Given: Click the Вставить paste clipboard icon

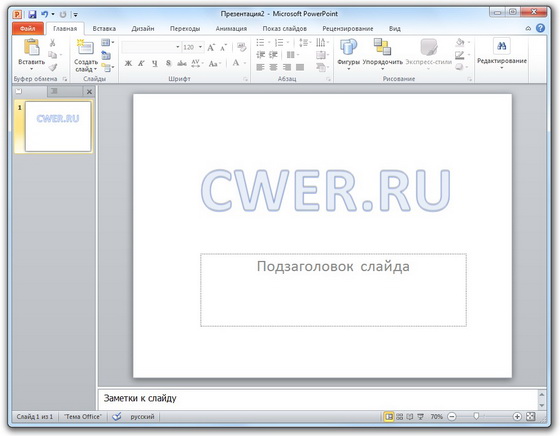Looking at the screenshot, I should [x=31, y=47].
